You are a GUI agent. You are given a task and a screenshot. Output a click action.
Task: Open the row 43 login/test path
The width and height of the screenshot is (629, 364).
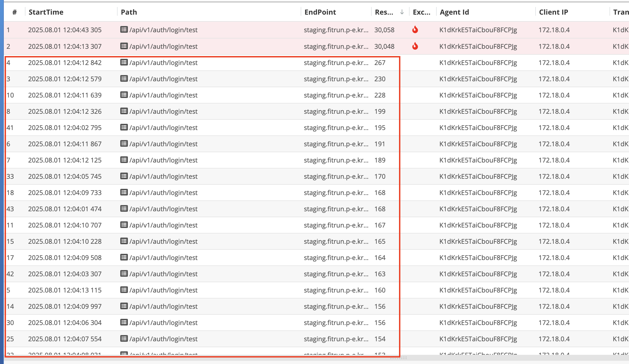pyautogui.click(x=163, y=209)
